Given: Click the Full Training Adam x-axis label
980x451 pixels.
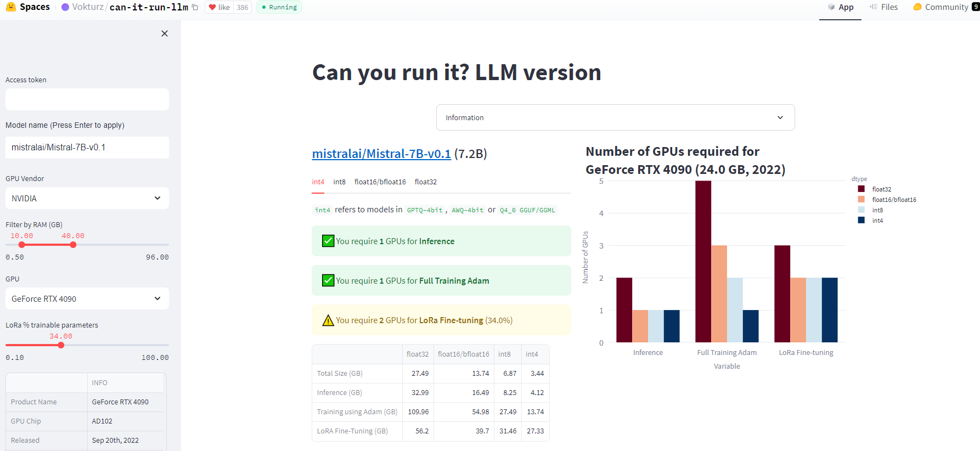Looking at the screenshot, I should (726, 352).
